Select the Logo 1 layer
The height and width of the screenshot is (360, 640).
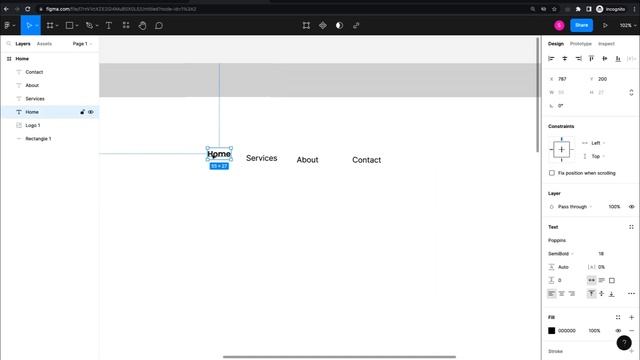pos(33,125)
